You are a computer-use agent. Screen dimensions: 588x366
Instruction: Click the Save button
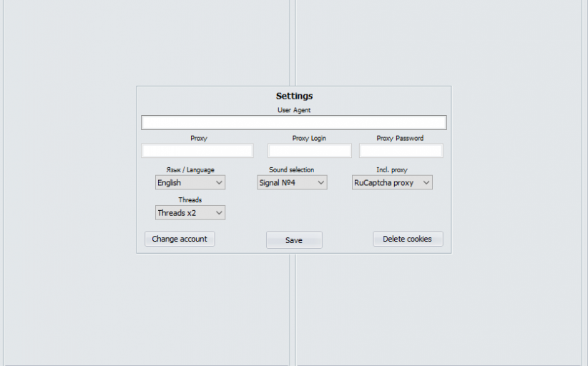[x=294, y=240]
